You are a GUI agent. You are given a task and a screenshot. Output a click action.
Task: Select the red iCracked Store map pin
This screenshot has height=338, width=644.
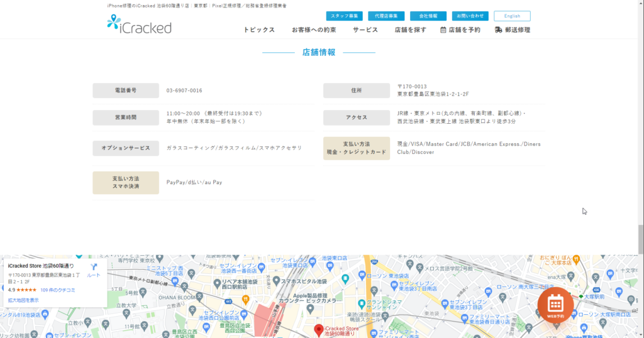tap(318, 330)
